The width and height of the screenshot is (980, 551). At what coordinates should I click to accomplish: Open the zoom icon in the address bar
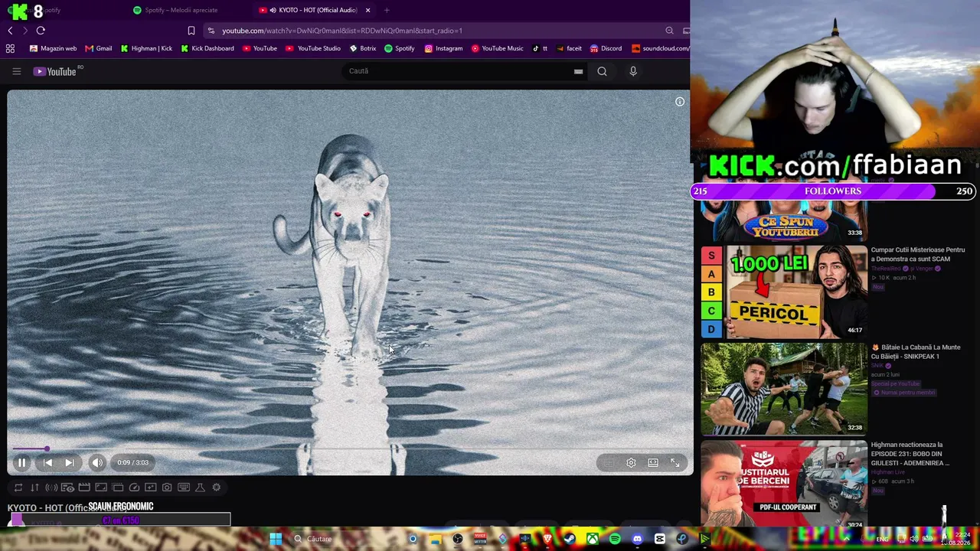669,31
